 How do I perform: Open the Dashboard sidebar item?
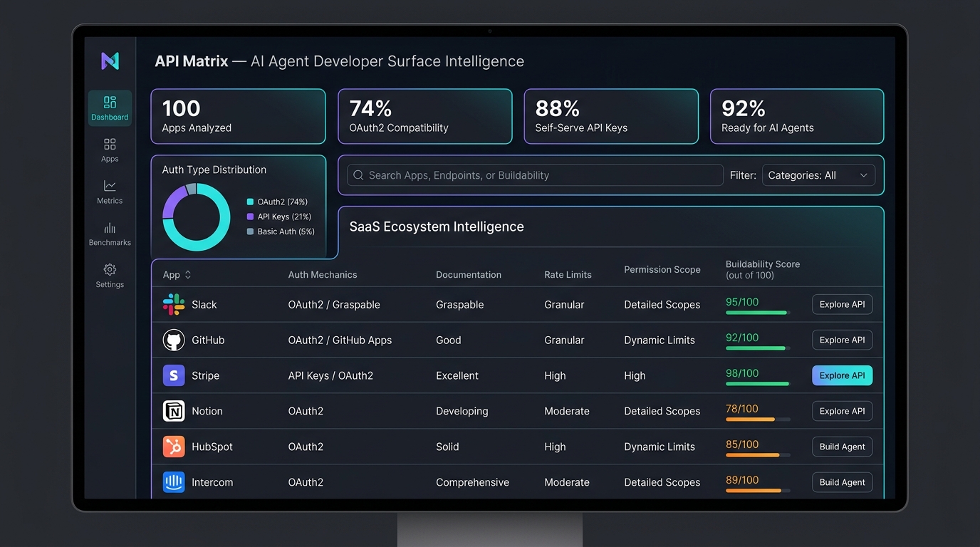tap(110, 108)
